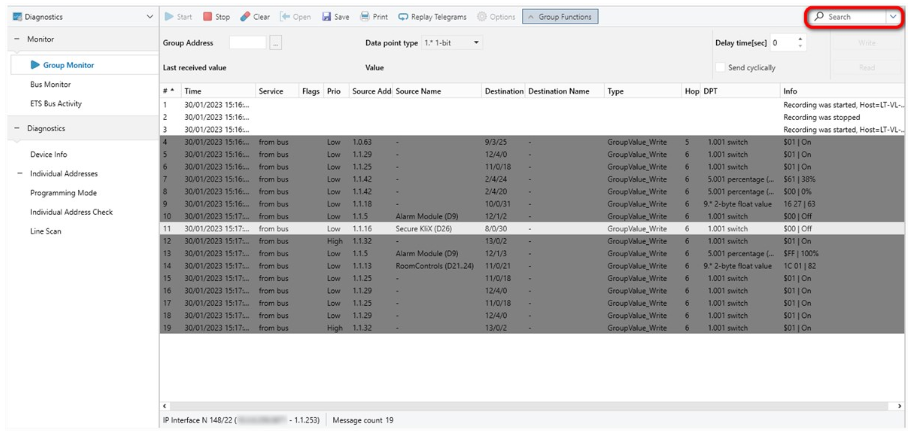Click destination 12/1/2

click(496, 217)
